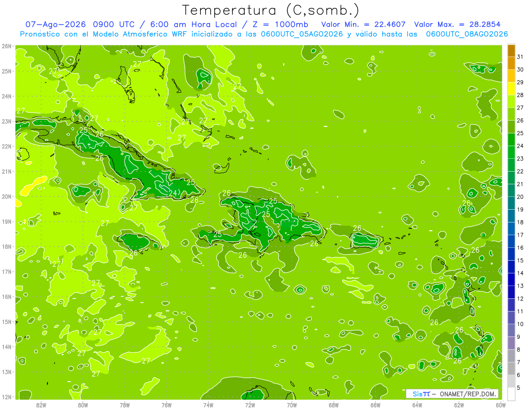Viewport: 532px width, 411px height.
Task: Click the gray colorbar segment between 6 and 7
Action: coord(511,368)
